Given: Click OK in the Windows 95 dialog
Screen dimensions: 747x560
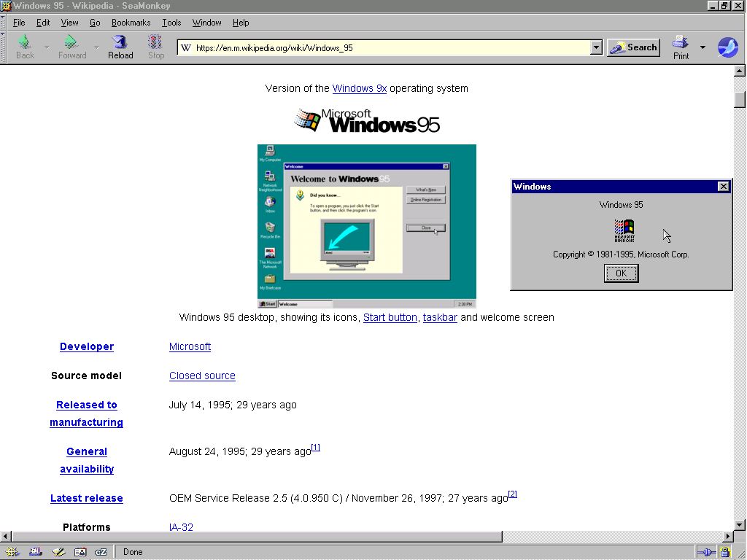Looking at the screenshot, I should 621,273.
